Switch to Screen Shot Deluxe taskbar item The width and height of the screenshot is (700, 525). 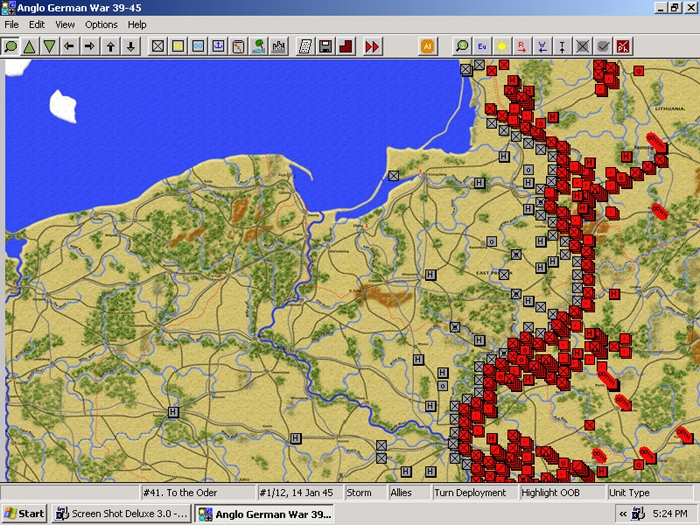(x=121, y=514)
